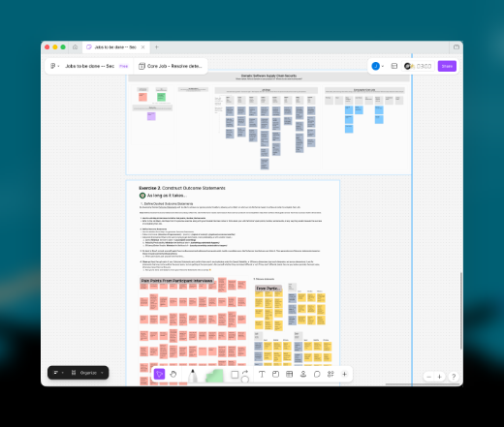Click the 'As long as it takes...' text

167,196
